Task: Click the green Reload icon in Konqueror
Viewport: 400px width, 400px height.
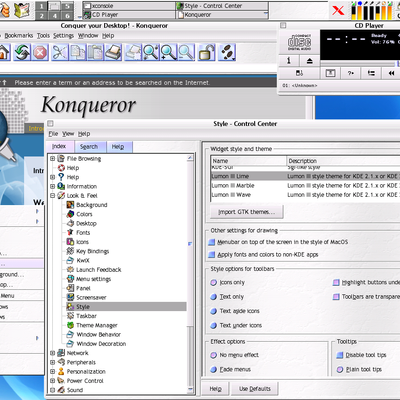Action: (22, 52)
